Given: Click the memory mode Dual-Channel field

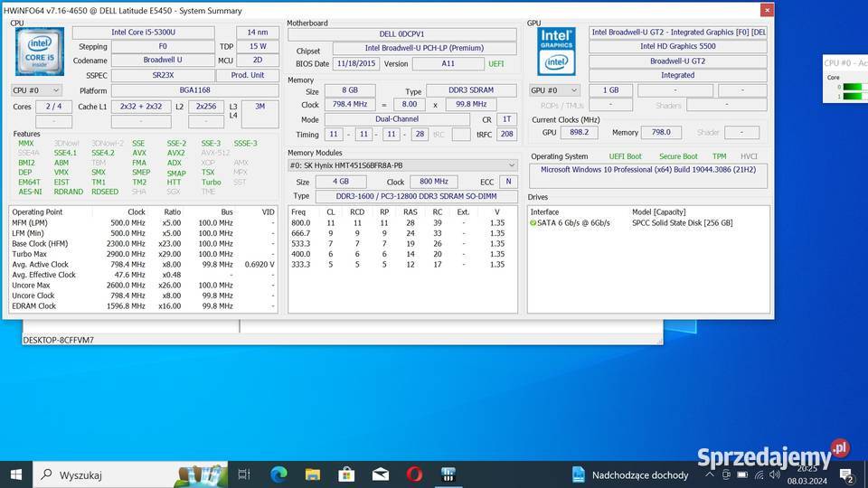Looking at the screenshot, I should 397,119.
